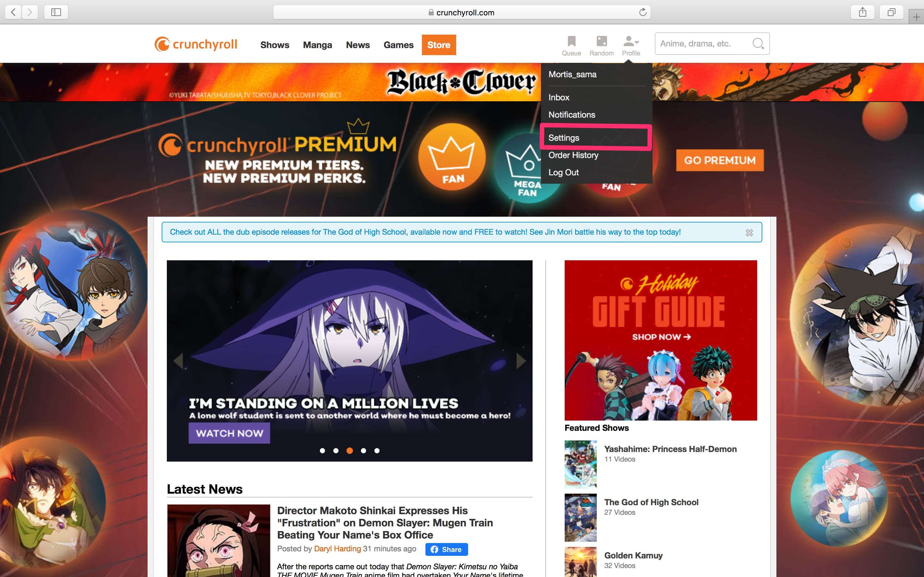Expand the carousel to next slide arrow
The image size is (924, 577).
pyautogui.click(x=520, y=360)
